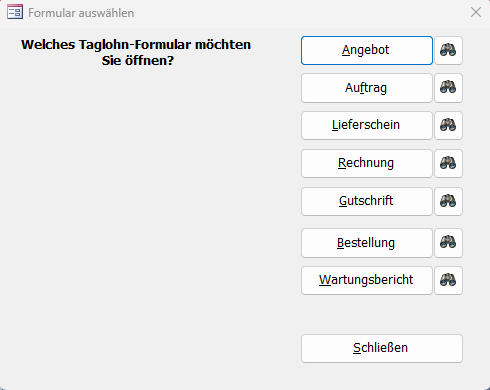Select the Wartungsbericht button

pyautogui.click(x=367, y=280)
